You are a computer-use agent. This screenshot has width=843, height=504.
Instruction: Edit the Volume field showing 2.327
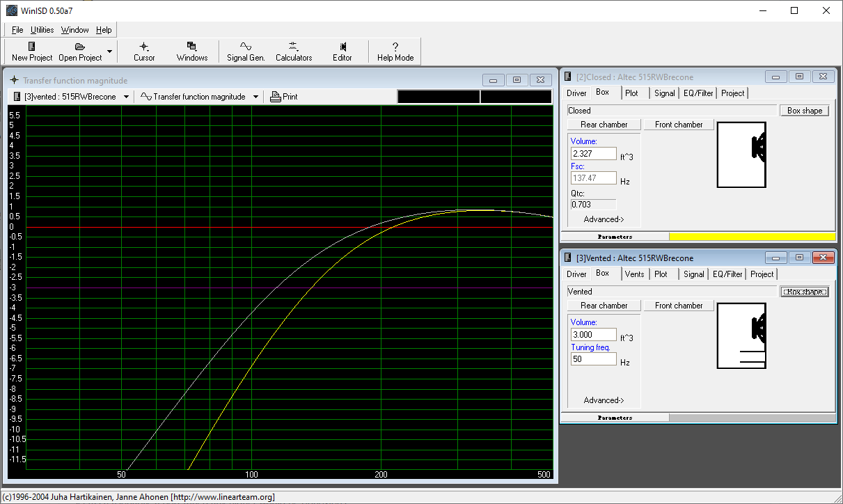(594, 154)
